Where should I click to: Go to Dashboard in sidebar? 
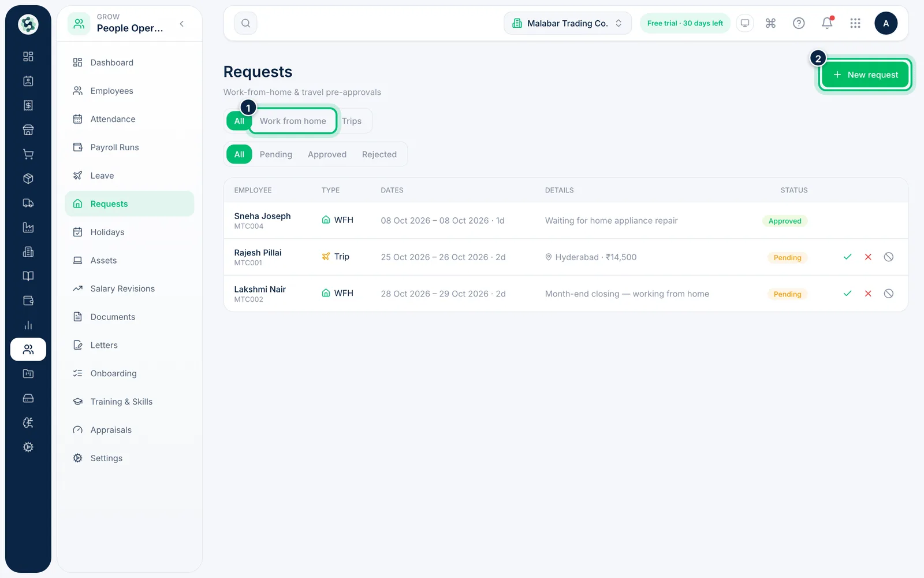pyautogui.click(x=129, y=62)
